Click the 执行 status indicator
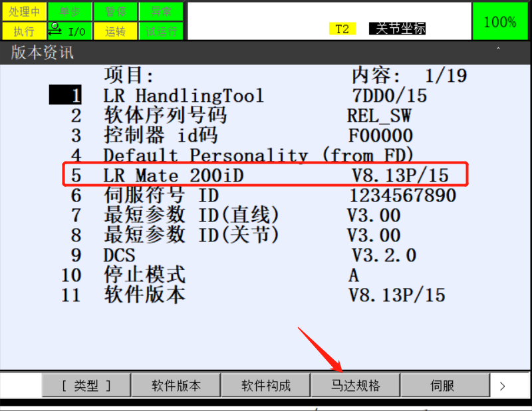This screenshot has width=532, height=411. tap(24, 31)
